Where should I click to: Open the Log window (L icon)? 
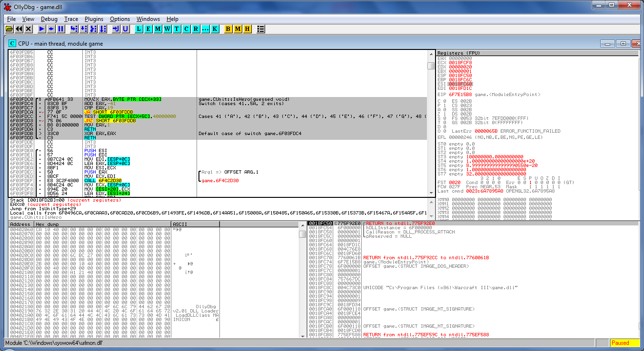coord(139,29)
